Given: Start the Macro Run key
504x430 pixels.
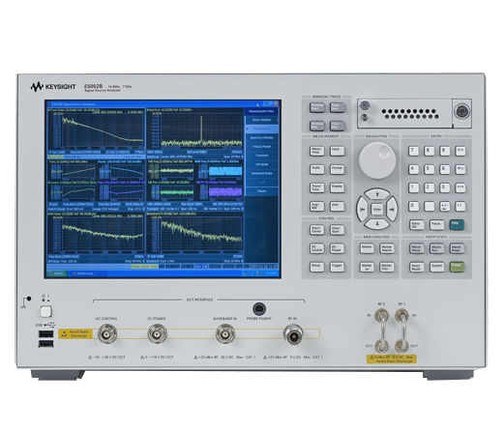Looking at the screenshot, I should [x=437, y=248].
